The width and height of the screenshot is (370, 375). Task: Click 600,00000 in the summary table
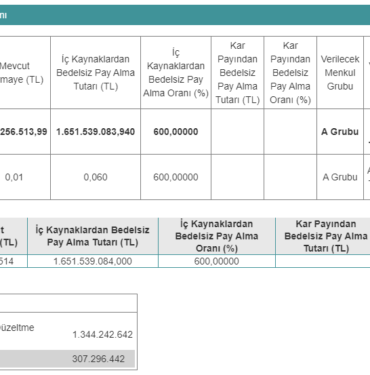click(x=217, y=261)
